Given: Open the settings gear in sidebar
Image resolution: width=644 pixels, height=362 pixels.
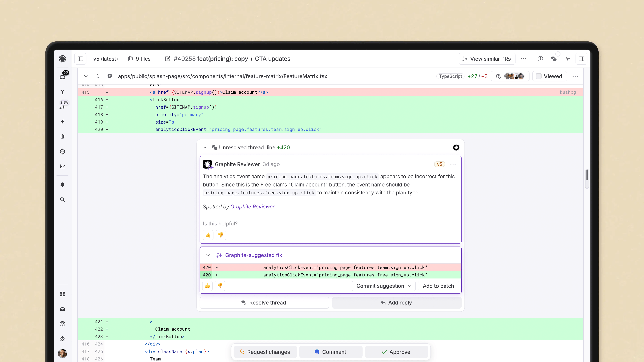Looking at the screenshot, I should point(63,339).
